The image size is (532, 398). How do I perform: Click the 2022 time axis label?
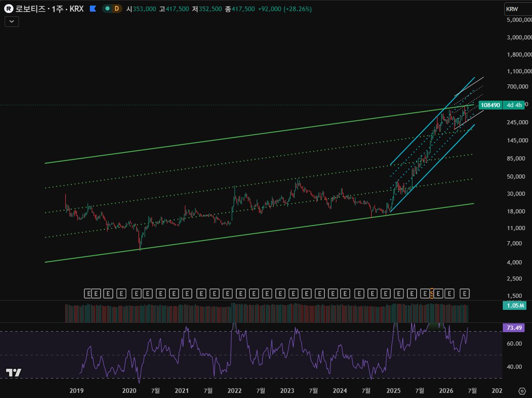[234, 391]
